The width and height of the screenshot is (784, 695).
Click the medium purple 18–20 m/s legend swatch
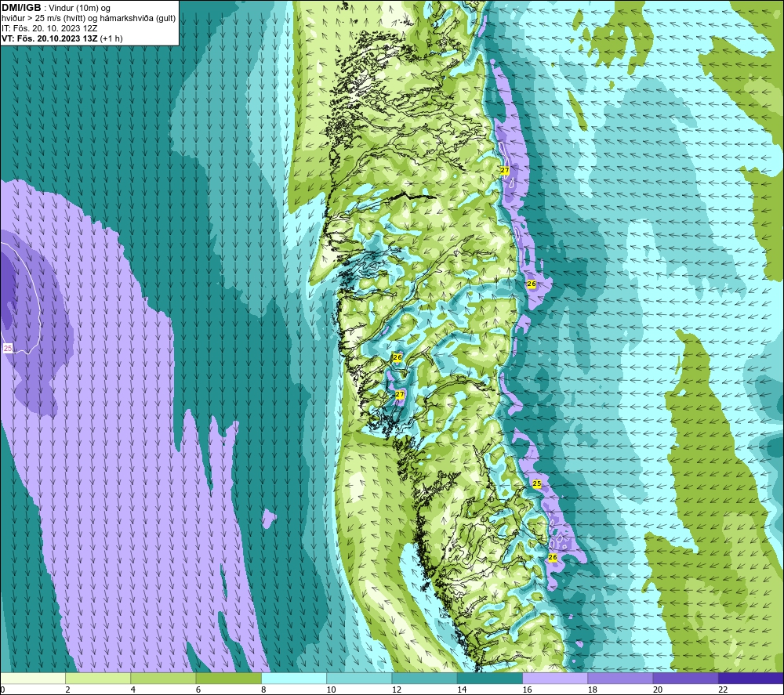pos(620,678)
